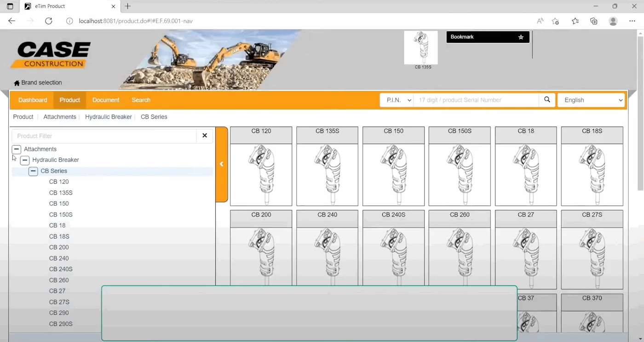Image resolution: width=644 pixels, height=342 pixels.
Task: Click the CB Series breadcrumb link
Action: click(x=154, y=117)
